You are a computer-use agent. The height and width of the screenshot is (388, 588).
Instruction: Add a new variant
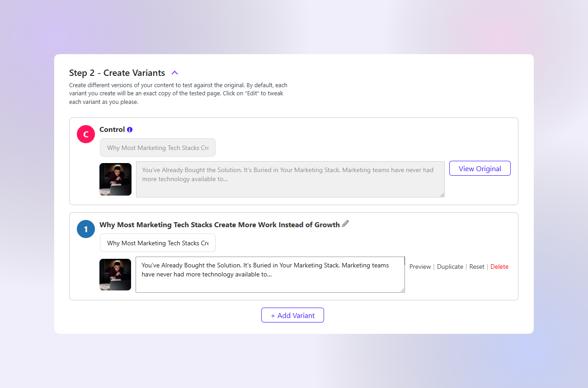[292, 315]
